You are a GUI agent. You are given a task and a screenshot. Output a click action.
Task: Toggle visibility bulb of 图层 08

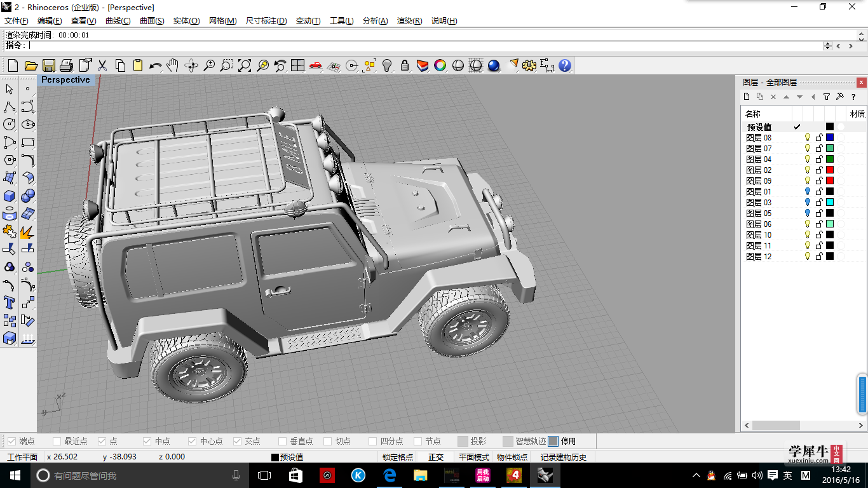808,138
